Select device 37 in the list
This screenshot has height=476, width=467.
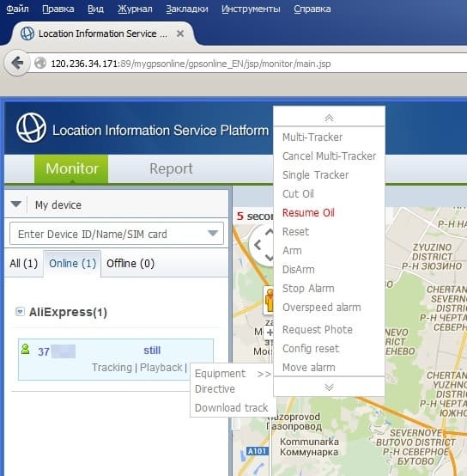click(x=116, y=359)
